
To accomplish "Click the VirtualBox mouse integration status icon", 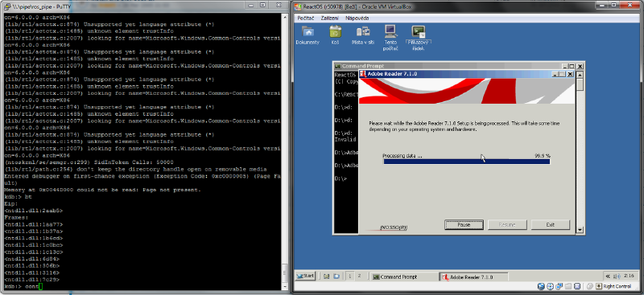I will tap(589, 286).
